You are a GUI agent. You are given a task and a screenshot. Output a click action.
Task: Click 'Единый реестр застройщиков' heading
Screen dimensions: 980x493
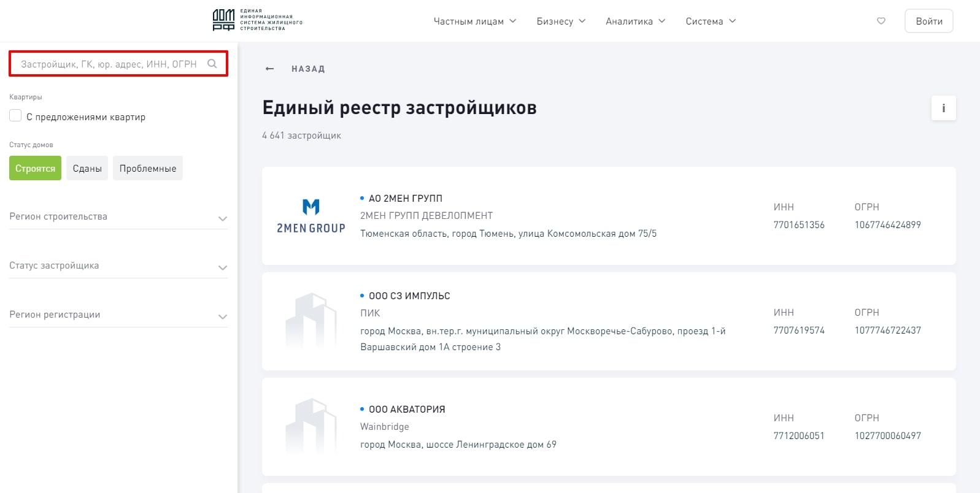point(399,108)
